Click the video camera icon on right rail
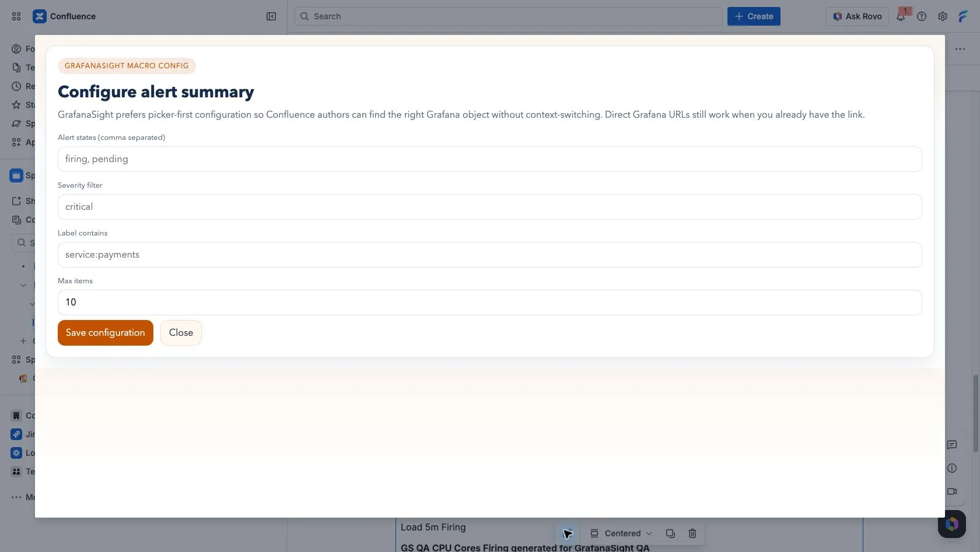This screenshot has height=552, width=980. click(952, 491)
